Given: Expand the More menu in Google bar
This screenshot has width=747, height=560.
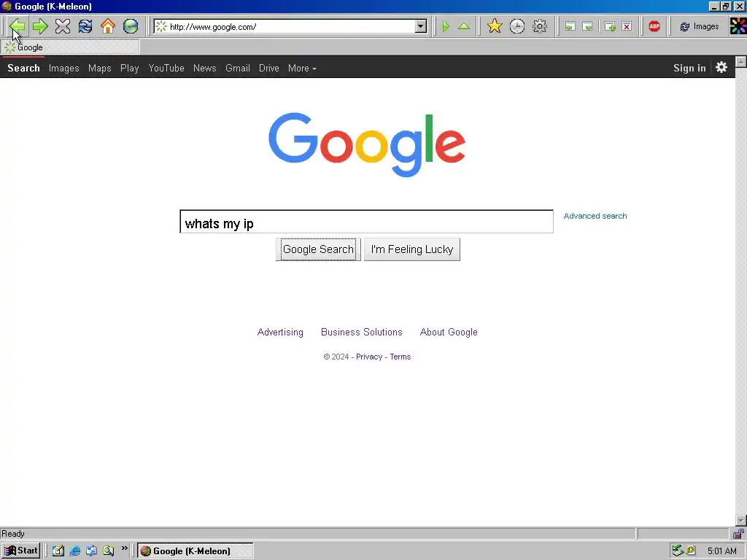Looking at the screenshot, I should click(302, 68).
